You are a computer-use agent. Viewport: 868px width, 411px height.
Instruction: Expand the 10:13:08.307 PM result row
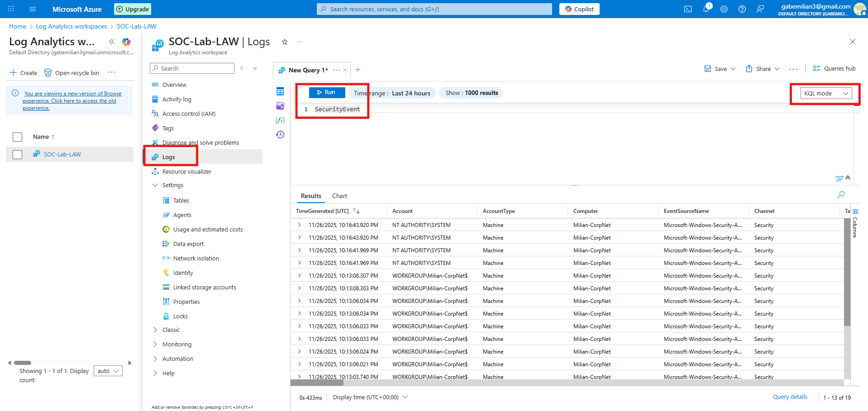300,275
